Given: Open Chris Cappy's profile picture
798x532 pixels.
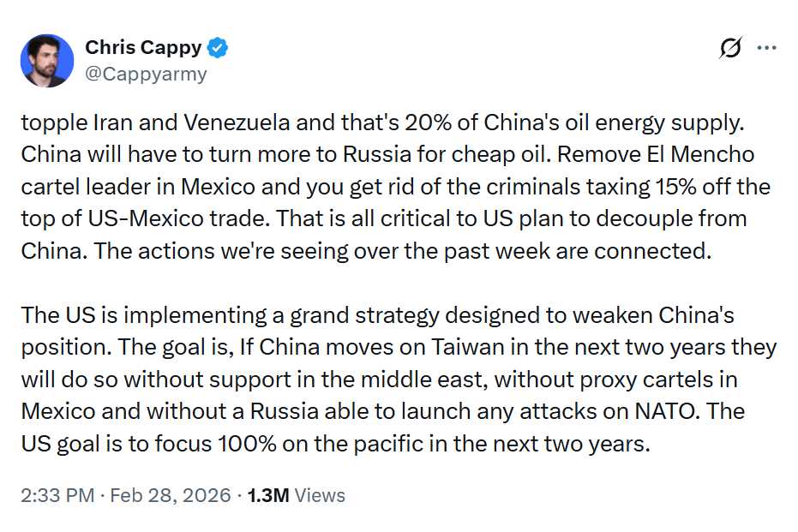Looking at the screenshot, I should pyautogui.click(x=46, y=61).
